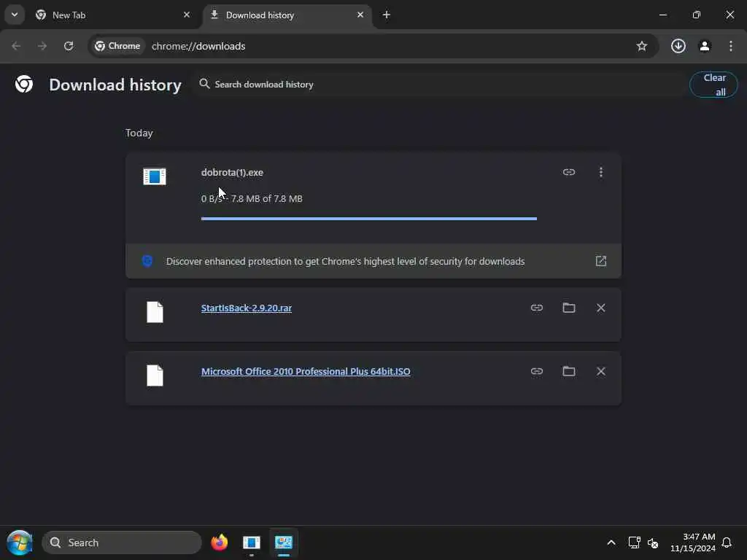747x560 pixels.
Task: Copy download link for StartIsBack-2.9.20.rar
Action: (x=537, y=308)
